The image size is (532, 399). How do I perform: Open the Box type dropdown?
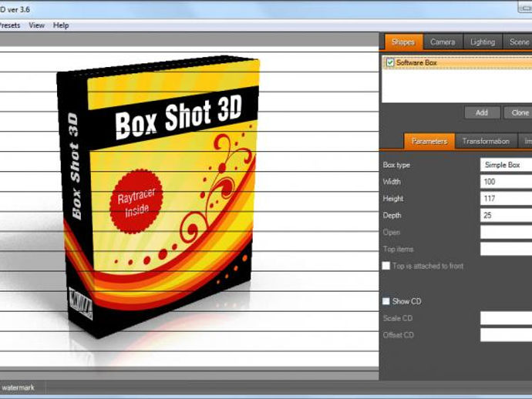(506, 165)
